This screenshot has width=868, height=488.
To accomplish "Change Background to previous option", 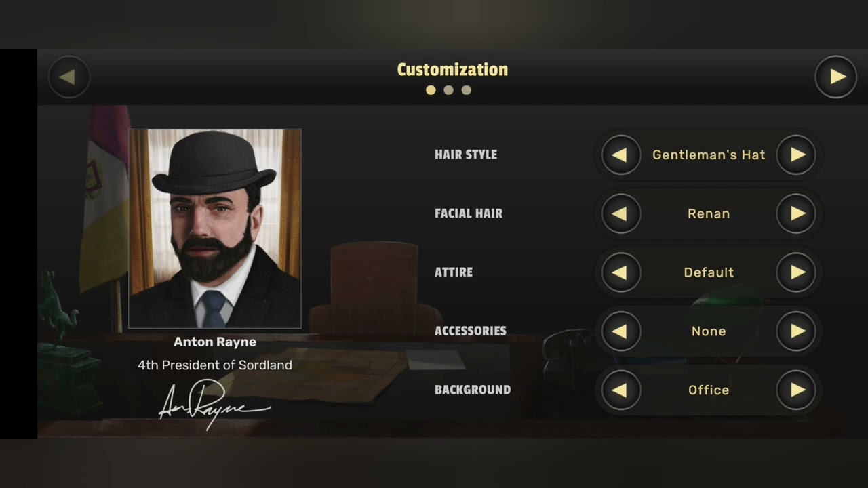I will click(x=620, y=390).
